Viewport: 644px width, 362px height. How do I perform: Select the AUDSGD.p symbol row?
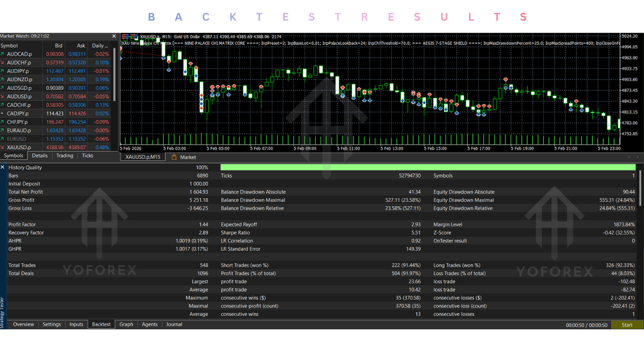56,88
